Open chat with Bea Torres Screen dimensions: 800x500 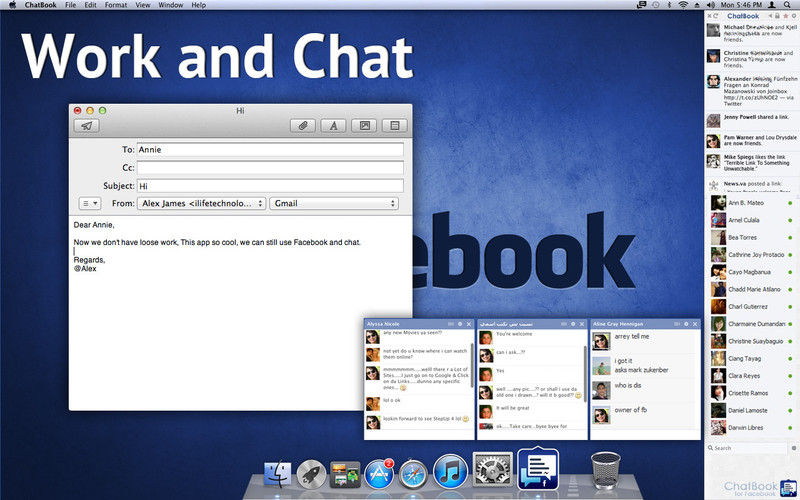coord(752,238)
